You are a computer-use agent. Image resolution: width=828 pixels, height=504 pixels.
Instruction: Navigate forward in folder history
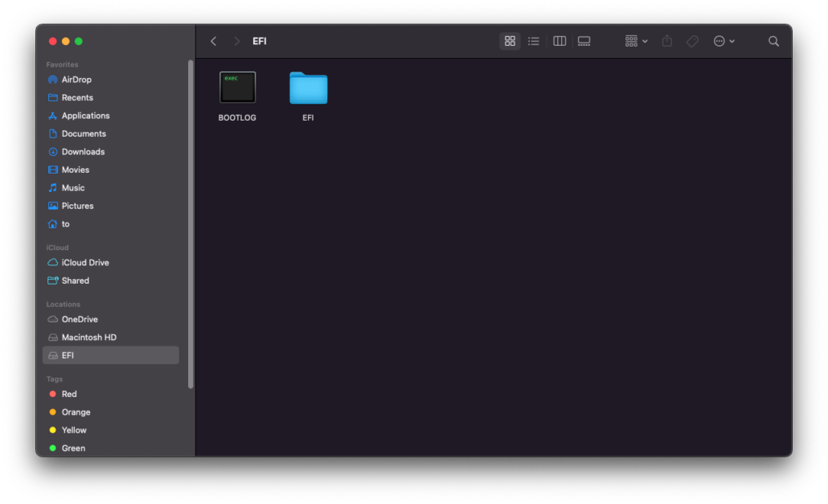(x=237, y=41)
